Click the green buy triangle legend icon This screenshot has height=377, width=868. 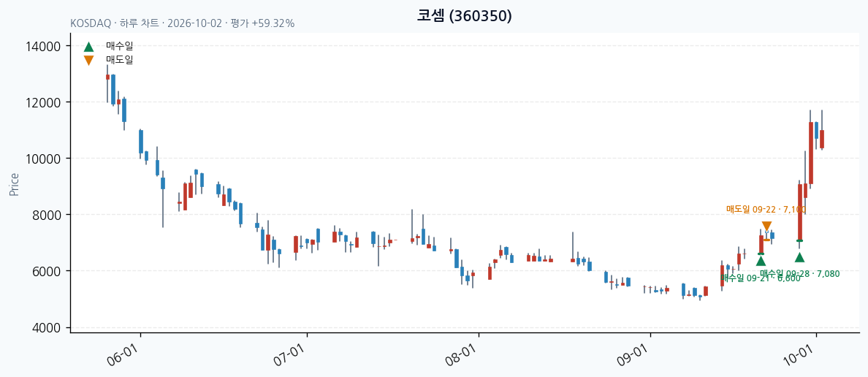click(88, 47)
